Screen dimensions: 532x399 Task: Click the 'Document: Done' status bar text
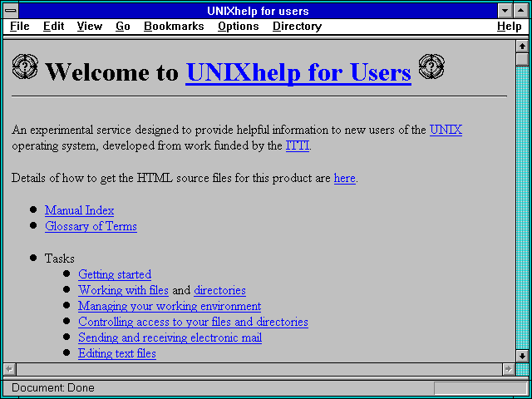pos(53,388)
